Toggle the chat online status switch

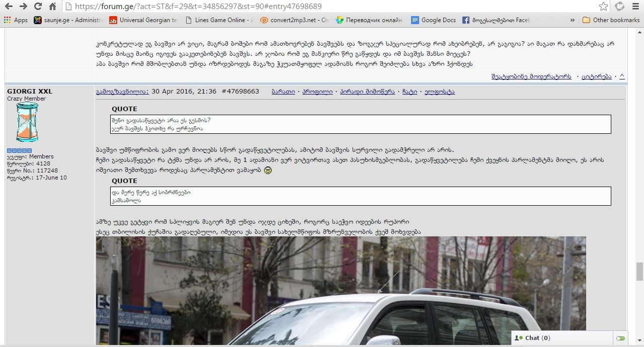pyautogui.click(x=620, y=338)
